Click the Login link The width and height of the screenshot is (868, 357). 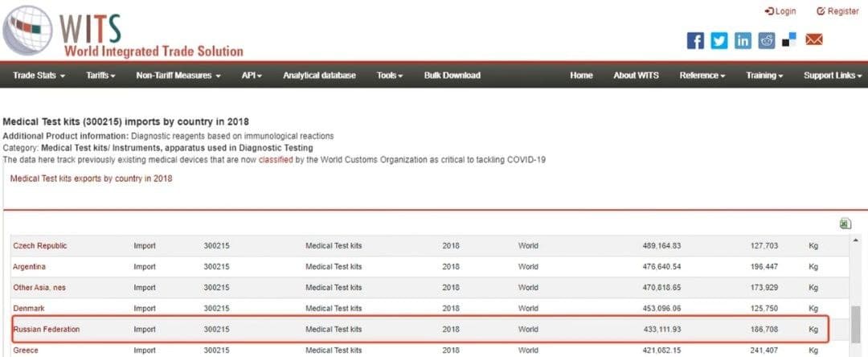pyautogui.click(x=780, y=11)
